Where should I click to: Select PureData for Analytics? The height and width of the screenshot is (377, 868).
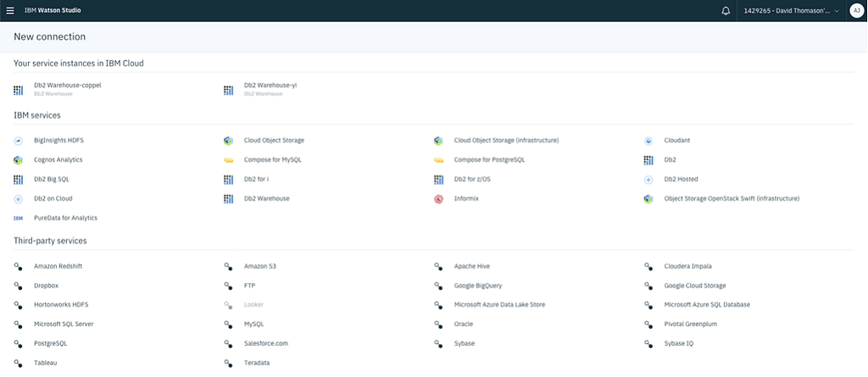[x=65, y=218]
